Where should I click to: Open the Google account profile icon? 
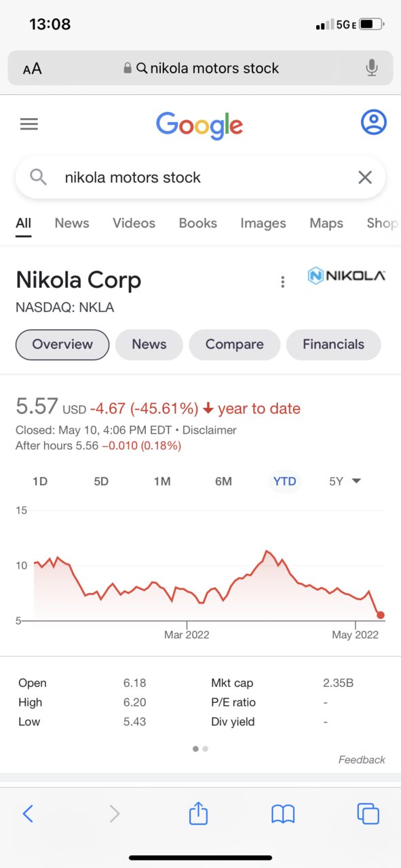click(373, 122)
